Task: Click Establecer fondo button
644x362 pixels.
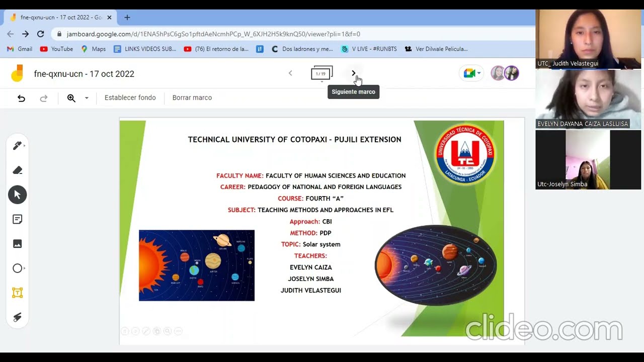Action: coord(130,98)
